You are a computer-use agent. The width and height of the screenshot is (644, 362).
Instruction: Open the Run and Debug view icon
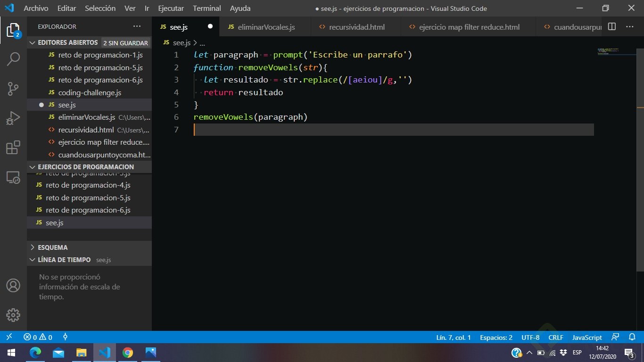13,118
